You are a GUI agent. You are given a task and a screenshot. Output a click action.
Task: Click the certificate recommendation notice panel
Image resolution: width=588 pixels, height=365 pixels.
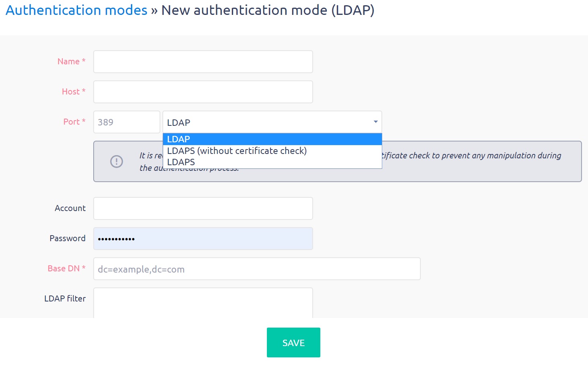pyautogui.click(x=462, y=162)
